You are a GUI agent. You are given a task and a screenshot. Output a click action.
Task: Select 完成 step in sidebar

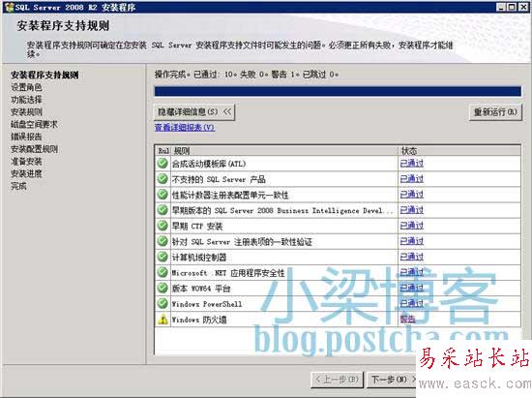[18, 186]
